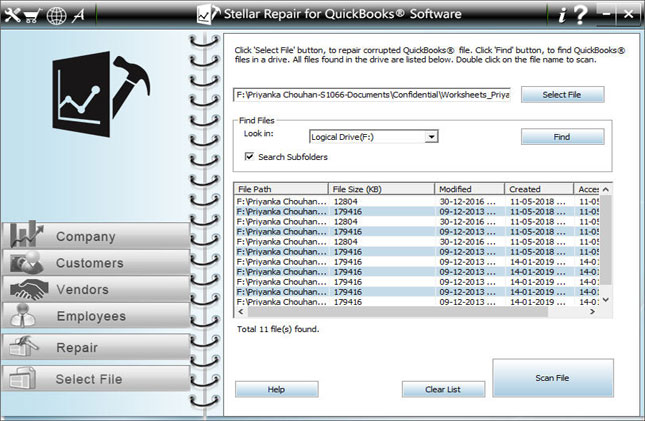Viewport: 645px width, 421px height.
Task: Open the Repair section
Action: (96, 347)
